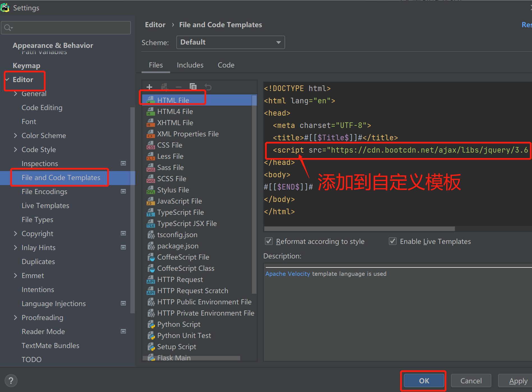This screenshot has width=532, height=392.
Task: Expand the General settings node
Action: coord(15,94)
